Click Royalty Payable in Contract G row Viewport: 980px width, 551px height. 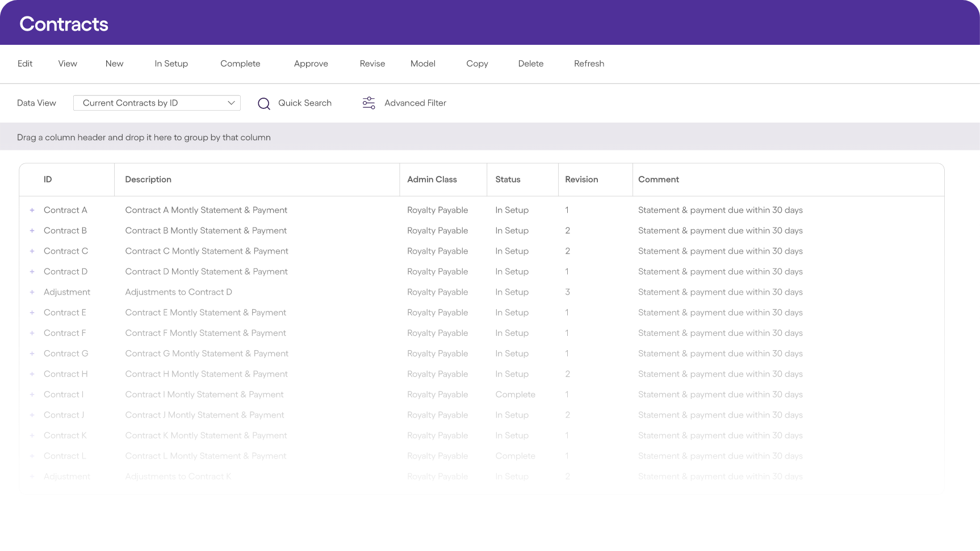(438, 354)
